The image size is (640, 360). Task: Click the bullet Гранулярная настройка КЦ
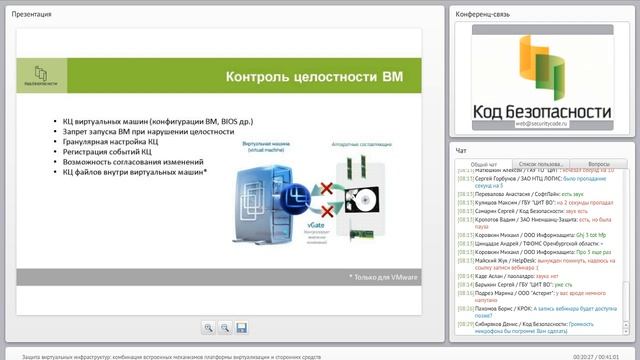(x=110, y=142)
